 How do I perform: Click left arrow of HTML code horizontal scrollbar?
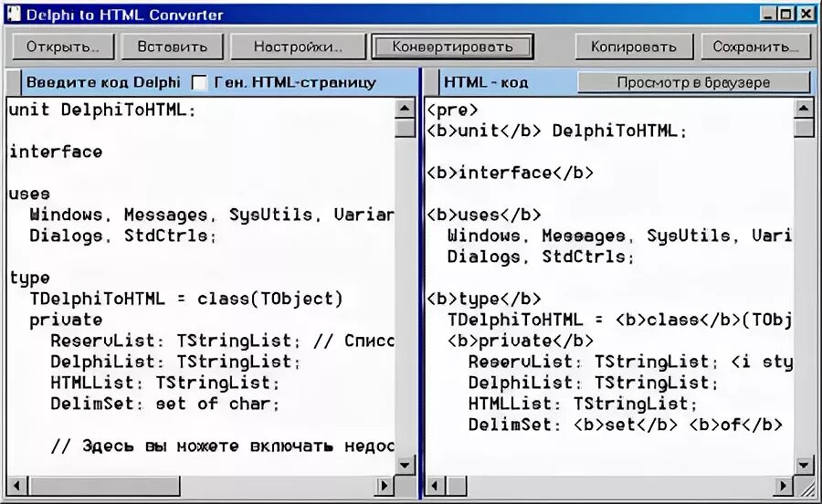click(435, 486)
